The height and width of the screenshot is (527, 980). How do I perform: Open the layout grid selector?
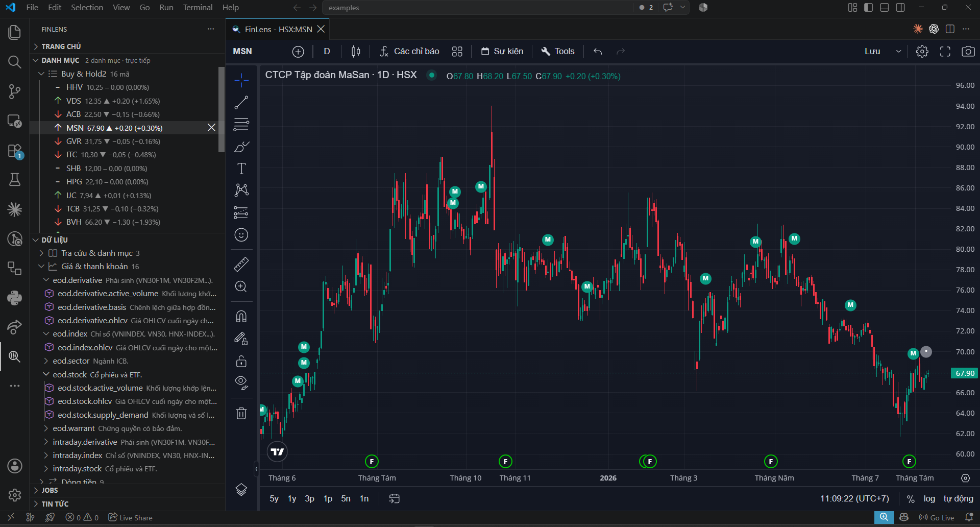457,52
